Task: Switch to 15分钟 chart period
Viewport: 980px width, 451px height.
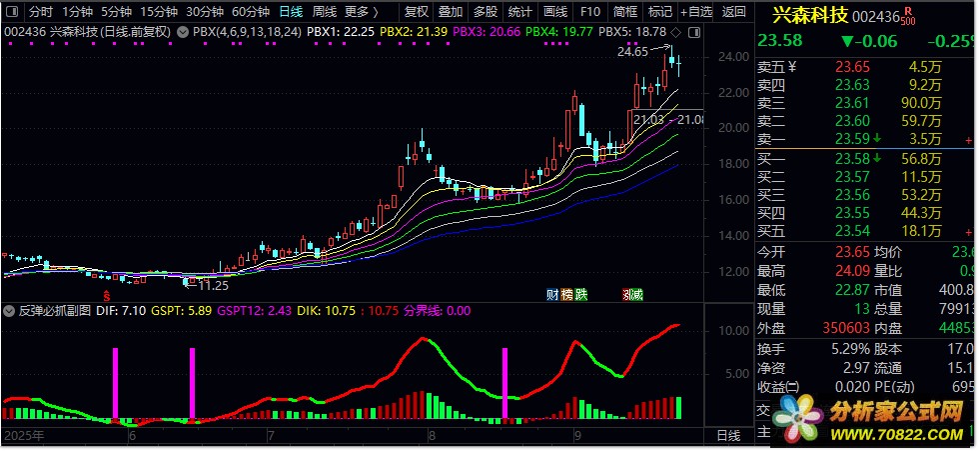Action: point(159,11)
